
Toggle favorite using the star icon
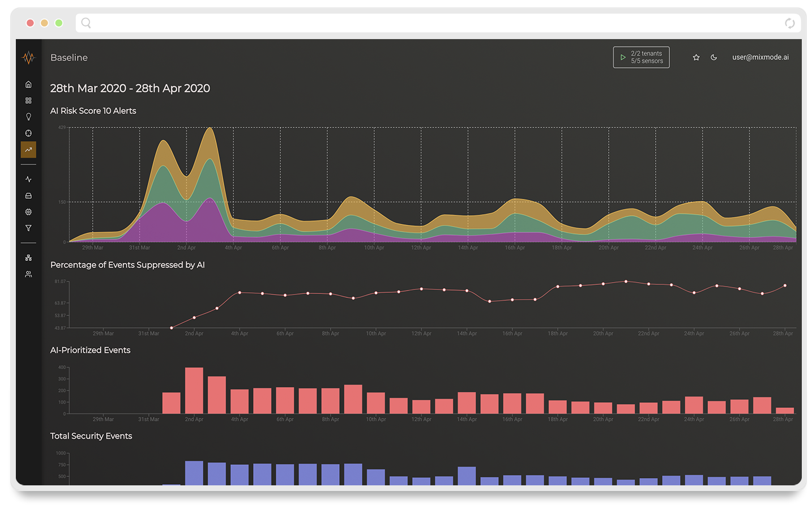tap(696, 57)
